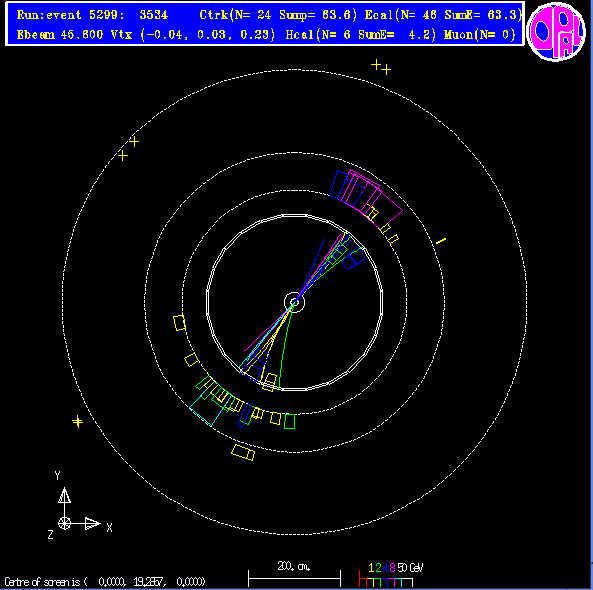Click the curved green track line
The image size is (593, 590).
(286, 347)
